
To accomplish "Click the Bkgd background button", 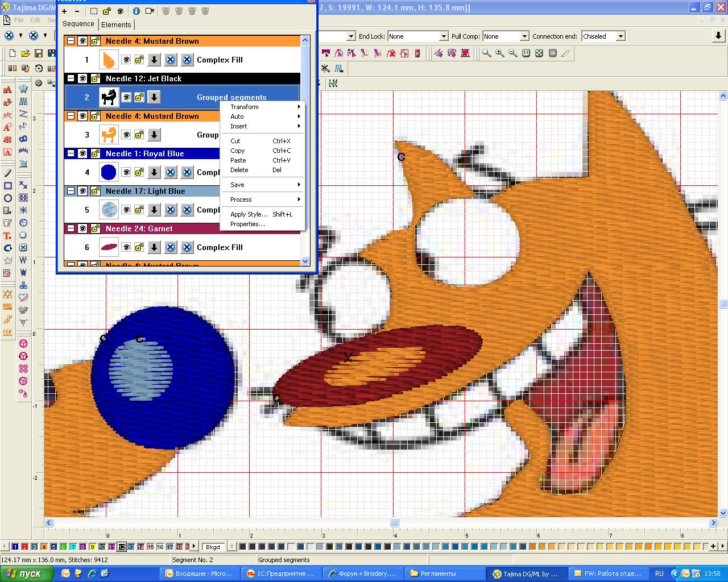I will (213, 547).
